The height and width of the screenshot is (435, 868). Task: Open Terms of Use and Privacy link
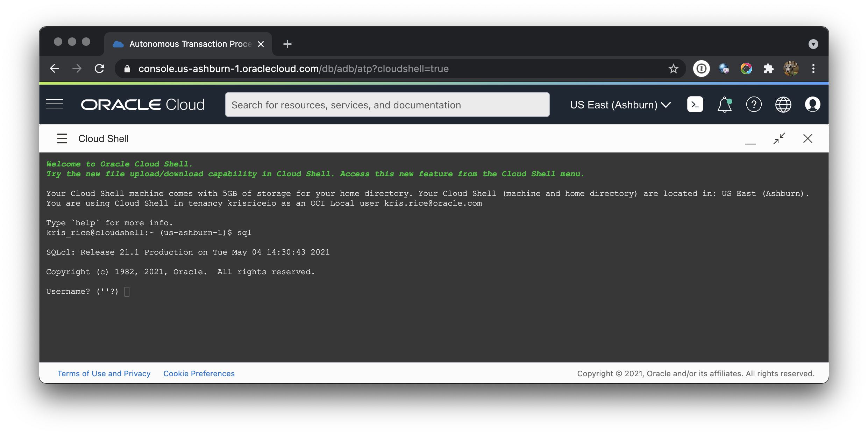pyautogui.click(x=104, y=373)
